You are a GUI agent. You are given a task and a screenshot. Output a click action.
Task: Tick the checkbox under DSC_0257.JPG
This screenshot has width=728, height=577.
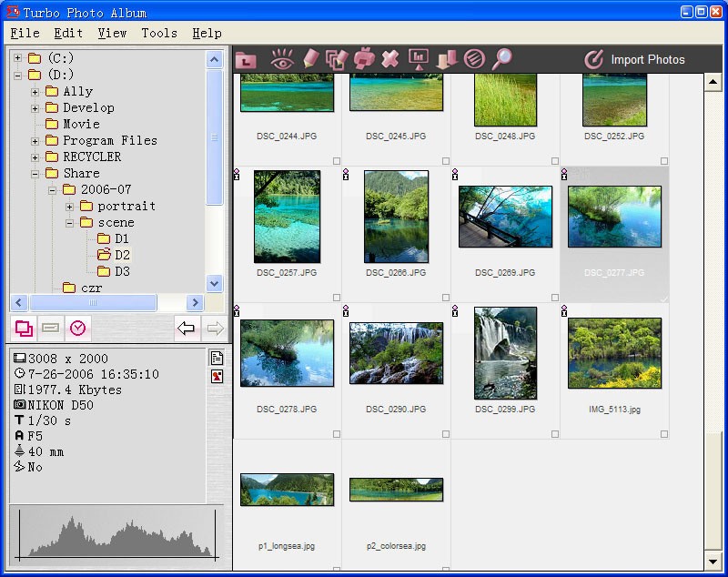click(337, 298)
